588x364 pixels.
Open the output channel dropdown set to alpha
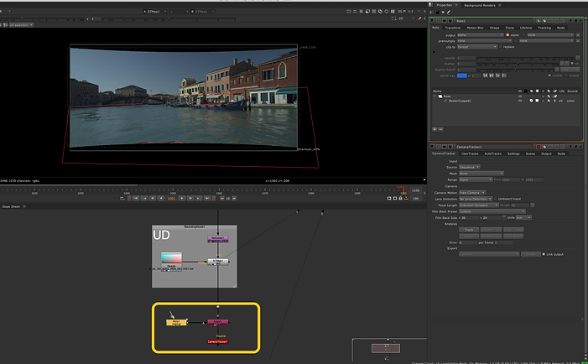tap(480, 35)
